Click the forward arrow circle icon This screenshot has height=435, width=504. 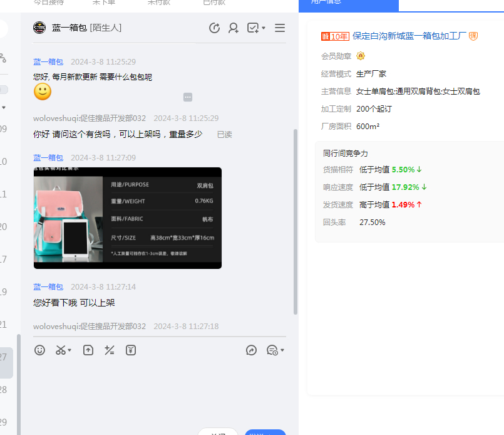(252, 350)
